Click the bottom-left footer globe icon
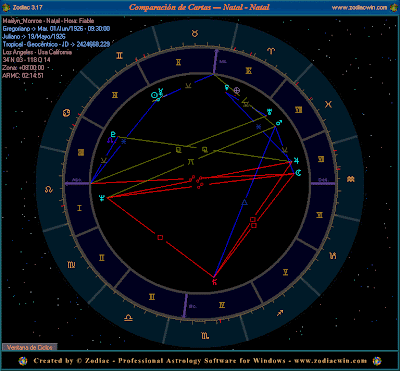400x371 pixels. [x=23, y=361]
